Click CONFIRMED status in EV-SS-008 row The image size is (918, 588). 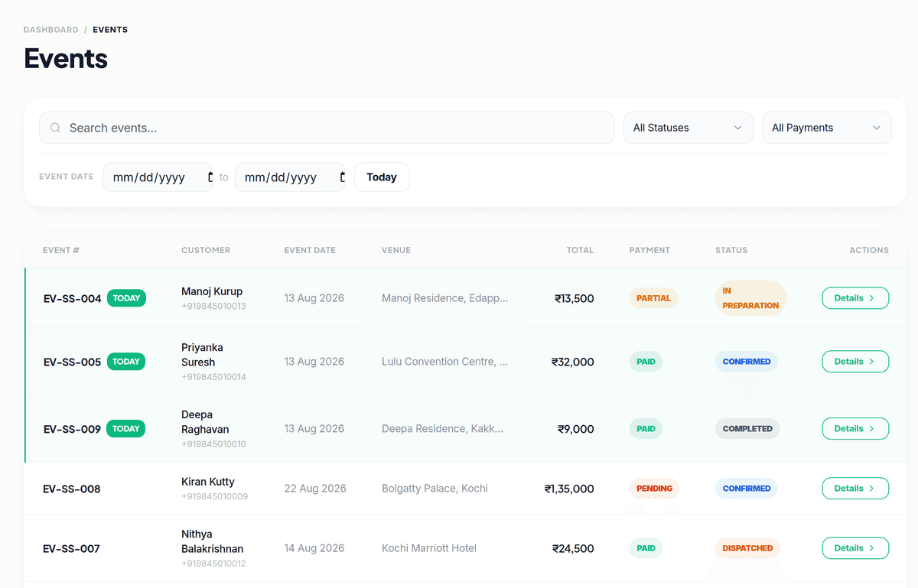pyautogui.click(x=747, y=489)
